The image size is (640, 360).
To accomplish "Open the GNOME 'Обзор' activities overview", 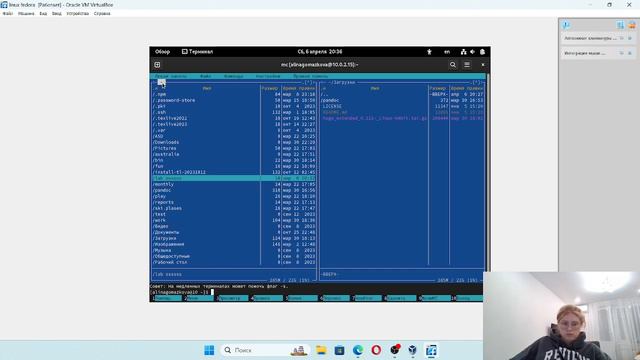I will 162,52.
